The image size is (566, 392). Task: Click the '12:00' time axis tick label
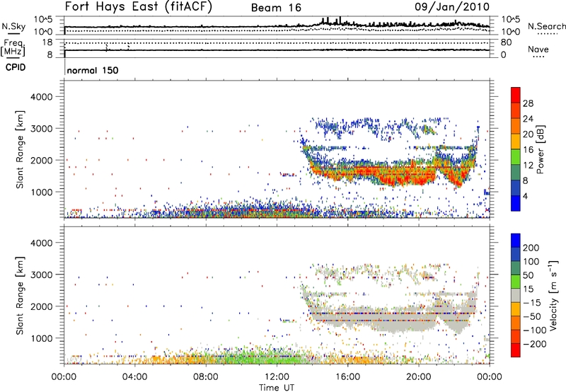tap(277, 377)
